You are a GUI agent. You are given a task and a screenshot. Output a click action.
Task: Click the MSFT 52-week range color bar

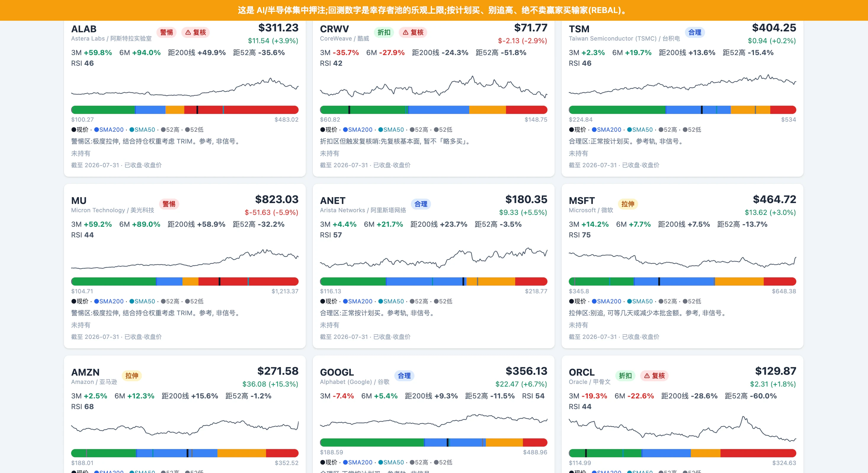point(682,281)
